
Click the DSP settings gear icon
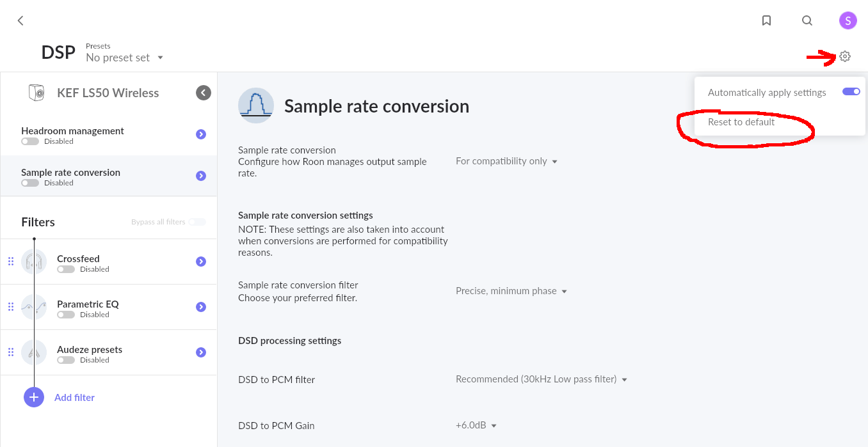[x=845, y=57]
